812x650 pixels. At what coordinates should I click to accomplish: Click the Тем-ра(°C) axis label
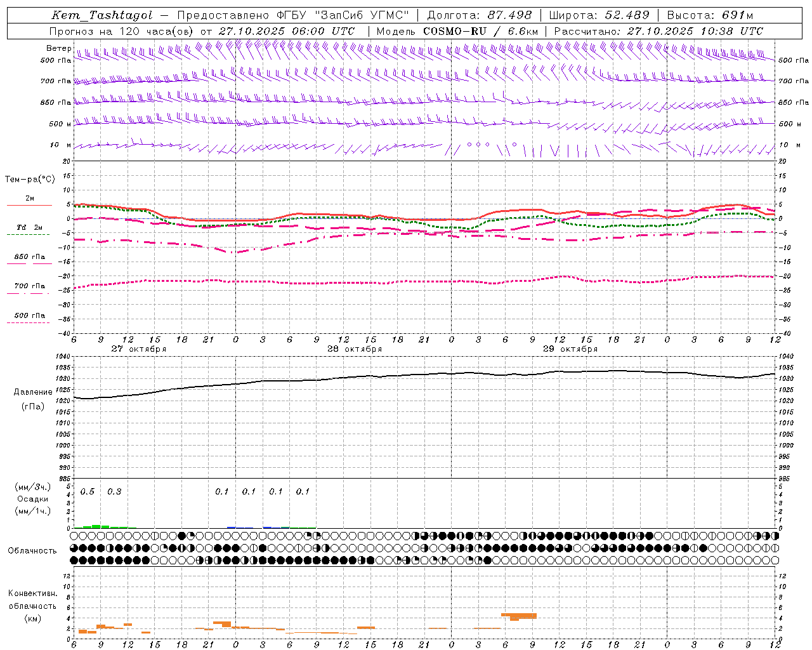(30, 180)
